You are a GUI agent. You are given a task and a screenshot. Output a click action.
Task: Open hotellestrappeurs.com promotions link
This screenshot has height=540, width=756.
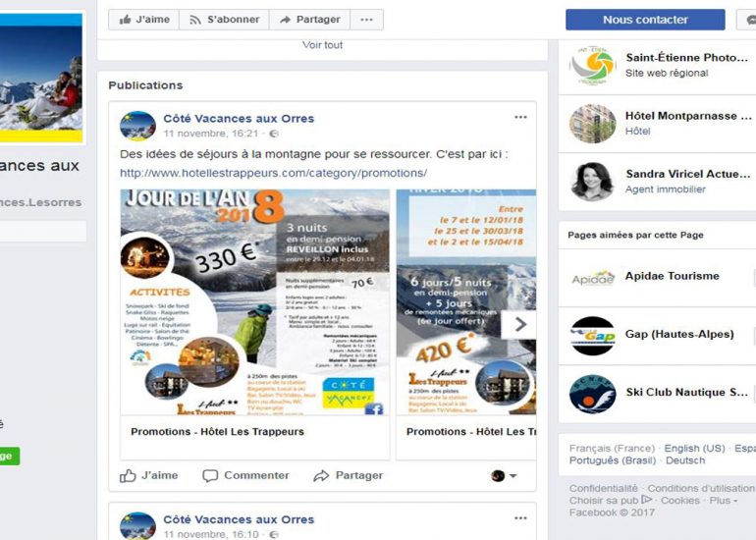coord(273,173)
